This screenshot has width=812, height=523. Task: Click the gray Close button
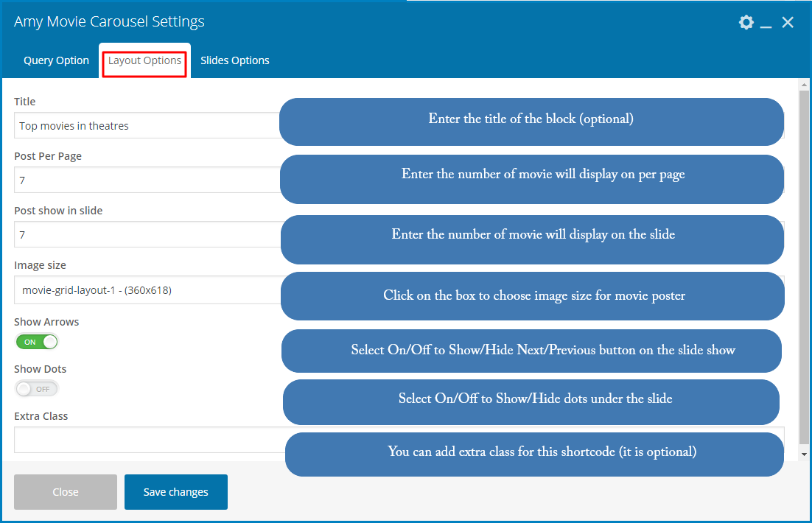click(x=66, y=492)
